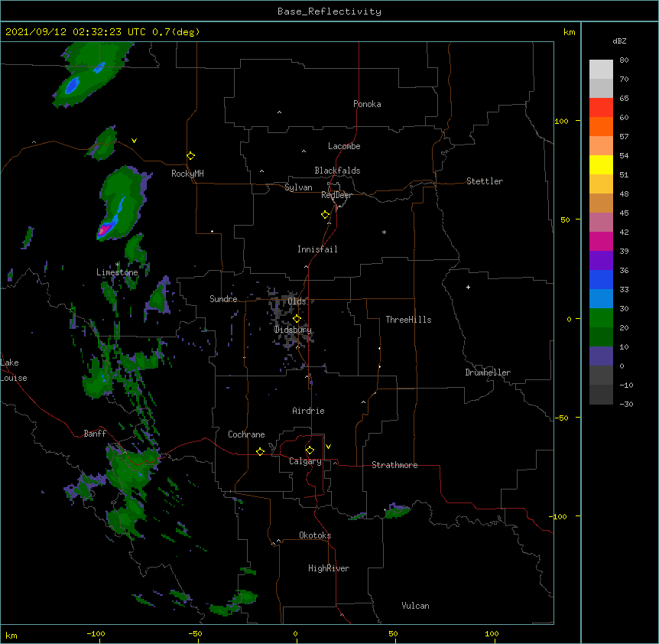Screen dimensions: 659x644
Task: Select the Calgary city label
Action: [305, 461]
